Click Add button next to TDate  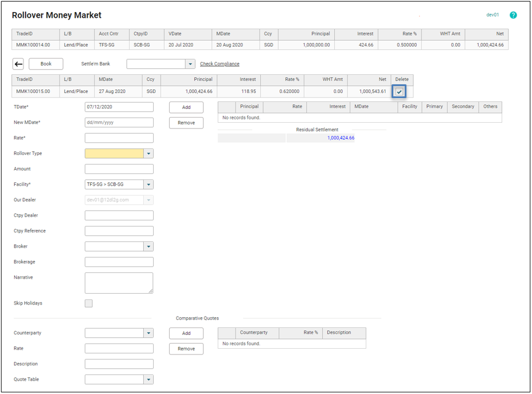coord(186,107)
